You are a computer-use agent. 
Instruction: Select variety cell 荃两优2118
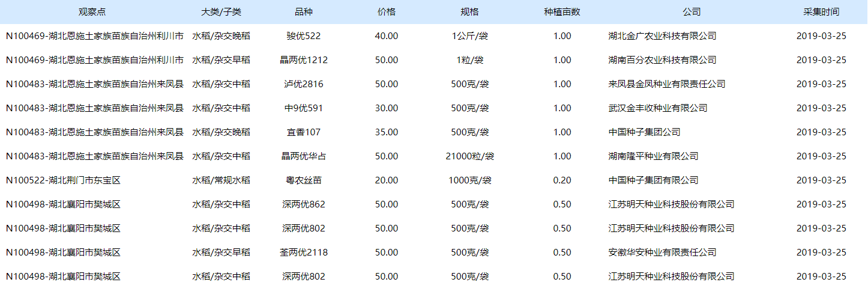click(304, 253)
